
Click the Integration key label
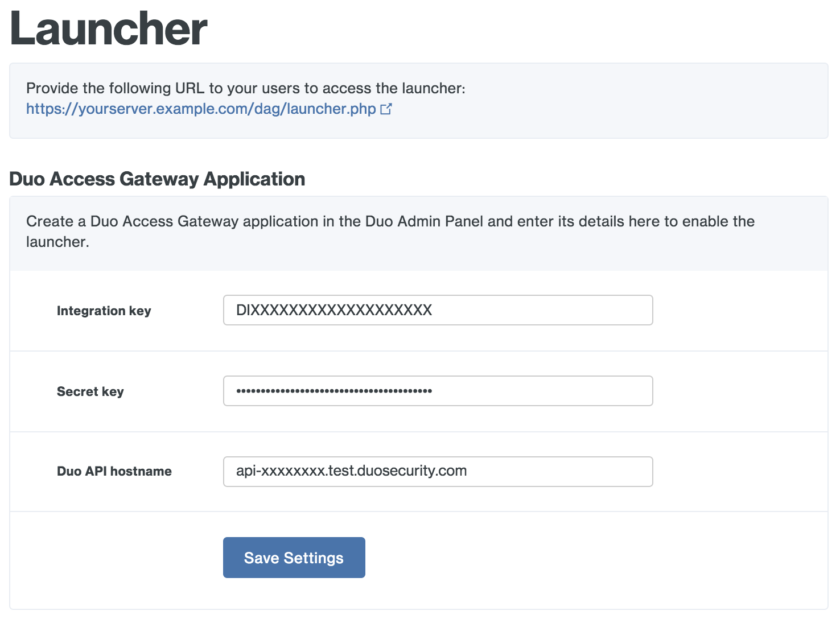click(x=104, y=311)
